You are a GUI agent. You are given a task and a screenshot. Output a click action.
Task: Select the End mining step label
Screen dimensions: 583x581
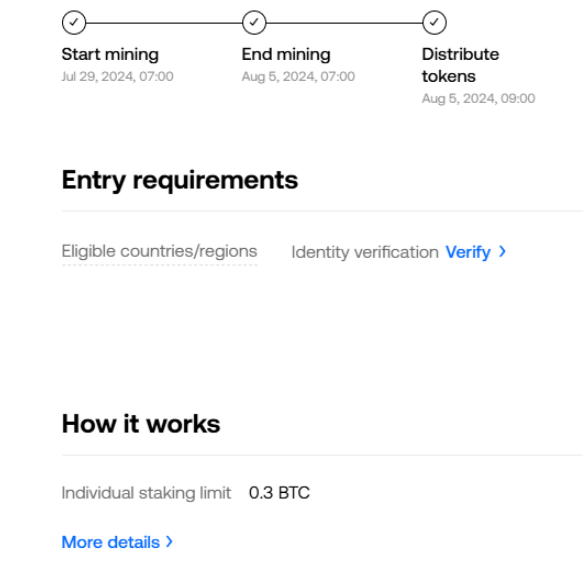coord(286,54)
